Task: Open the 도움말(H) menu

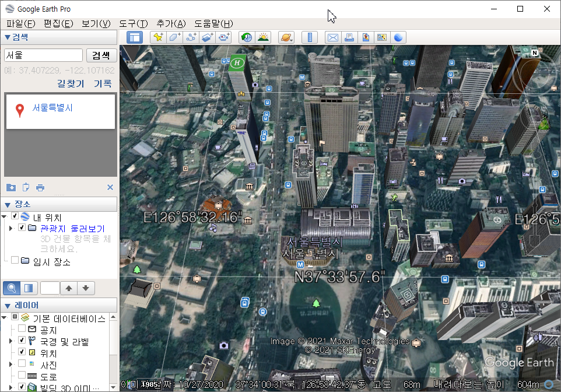Action: [213, 24]
